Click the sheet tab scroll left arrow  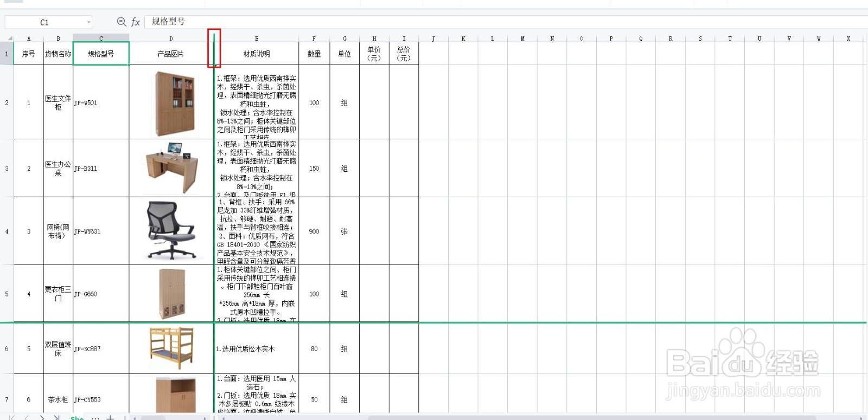[x=134, y=418]
